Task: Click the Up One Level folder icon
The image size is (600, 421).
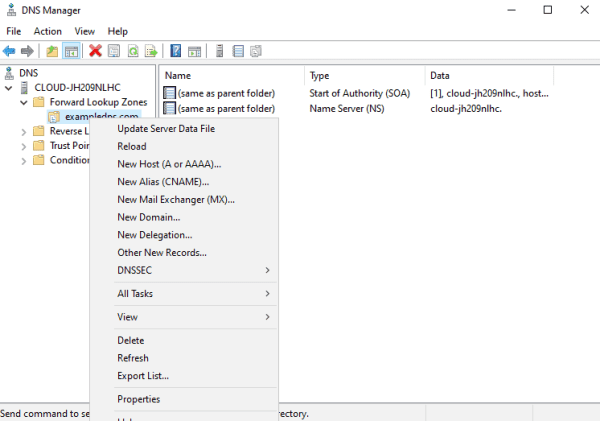Action: (x=52, y=51)
